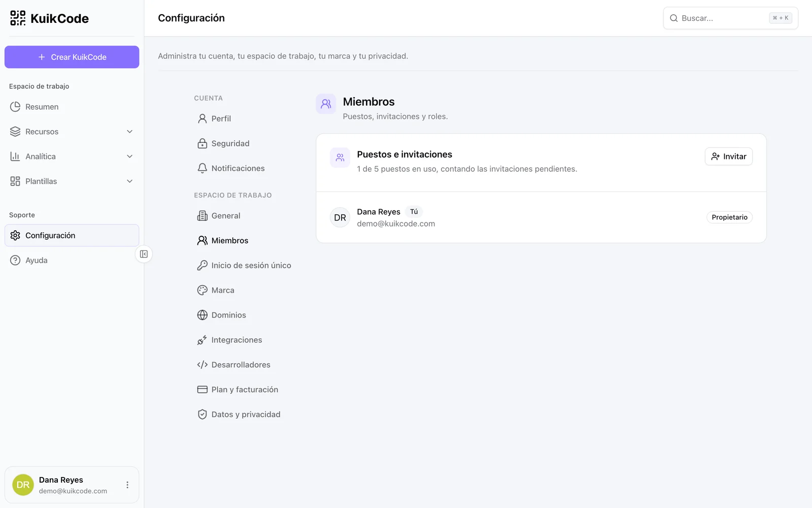
Task: Expand the Recursos chevron
Action: click(129, 132)
